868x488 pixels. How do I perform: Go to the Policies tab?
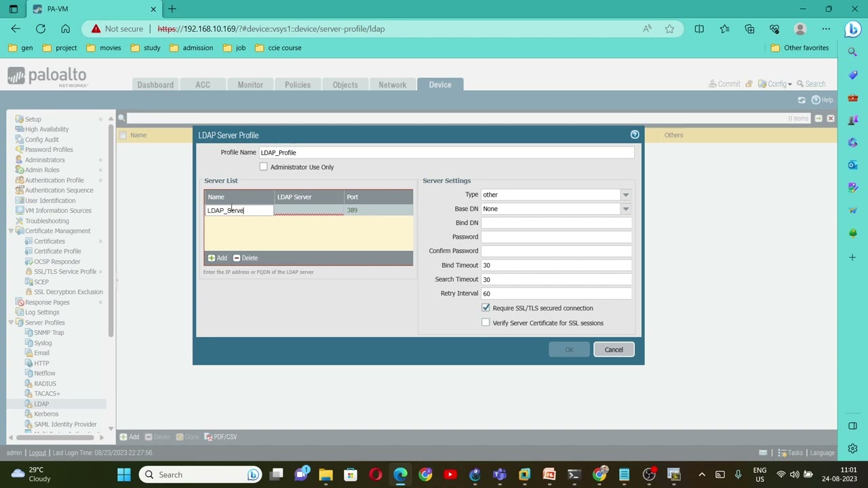tap(298, 85)
